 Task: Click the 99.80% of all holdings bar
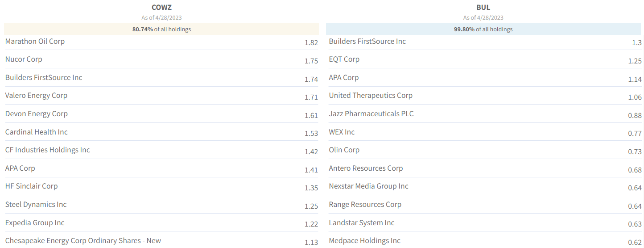tap(483, 29)
